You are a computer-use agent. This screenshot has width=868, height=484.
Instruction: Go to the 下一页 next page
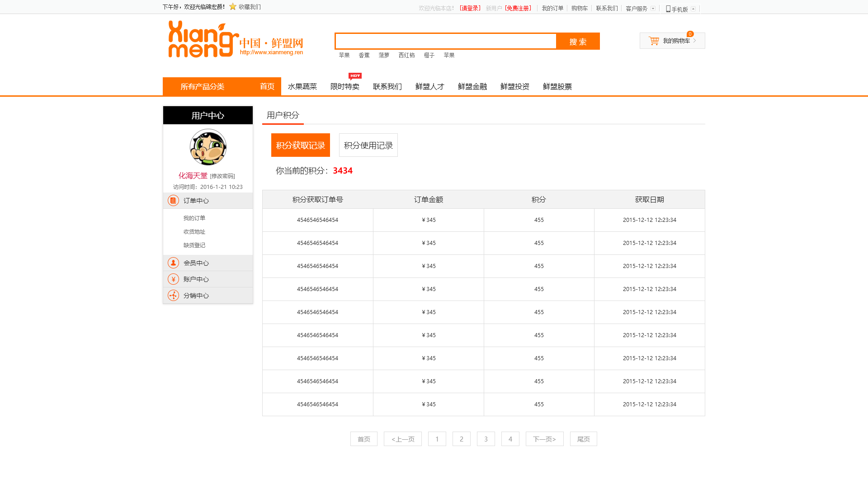544,439
